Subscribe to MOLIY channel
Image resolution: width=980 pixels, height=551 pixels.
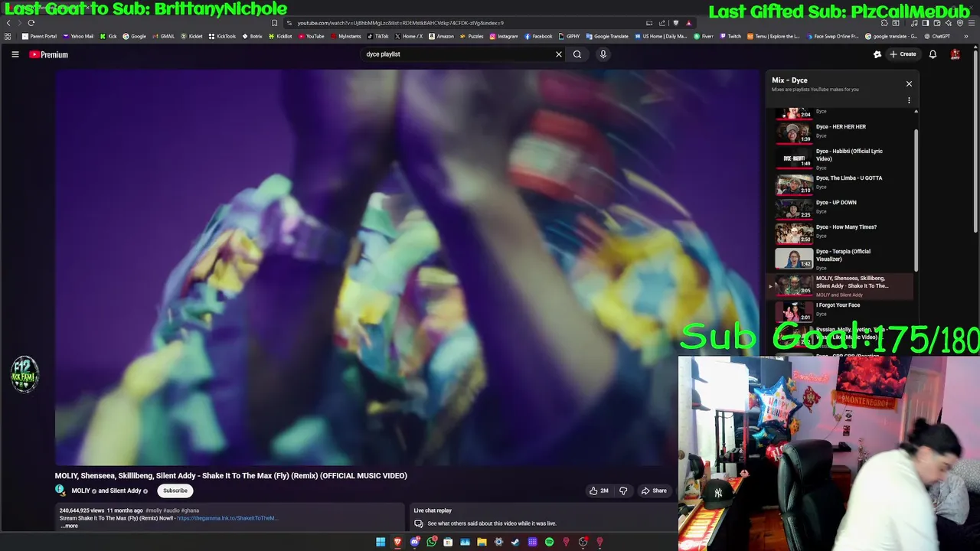pyautogui.click(x=175, y=491)
